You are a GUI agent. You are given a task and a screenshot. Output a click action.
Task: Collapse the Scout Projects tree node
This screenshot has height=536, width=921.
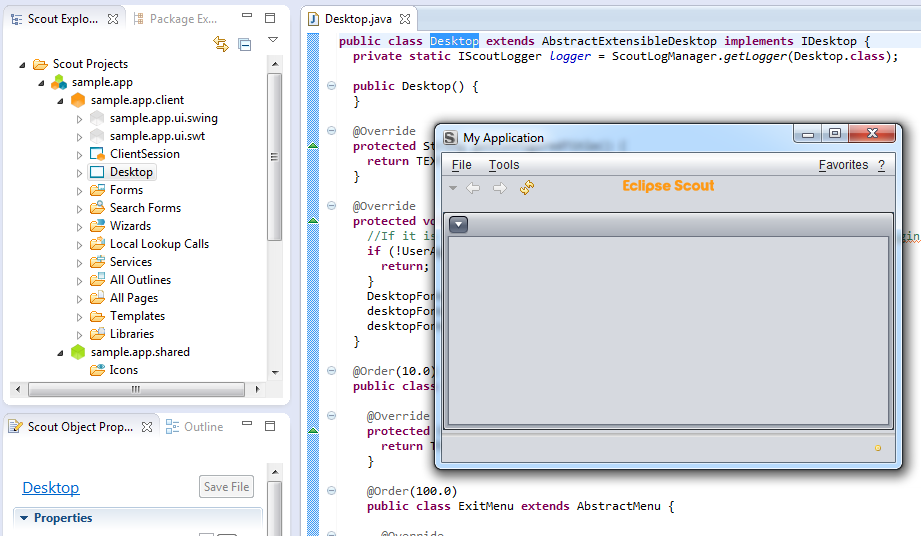tap(22, 65)
